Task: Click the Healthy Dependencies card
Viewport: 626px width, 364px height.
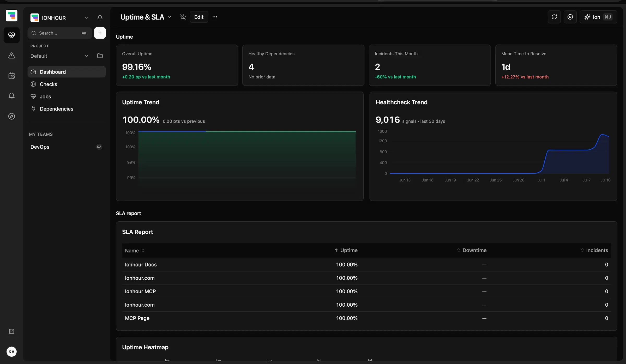Action: 303,65
